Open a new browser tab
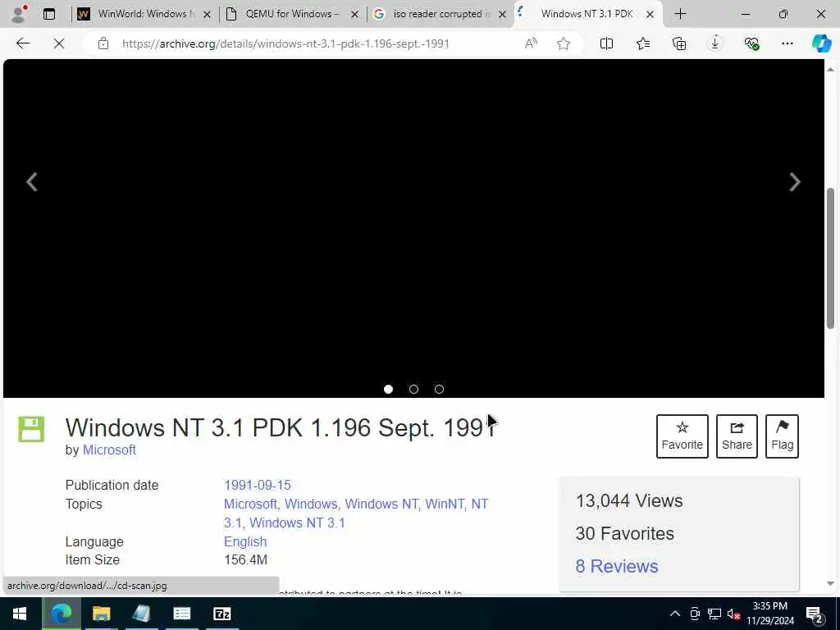Viewport: 840px width, 630px height. [680, 14]
